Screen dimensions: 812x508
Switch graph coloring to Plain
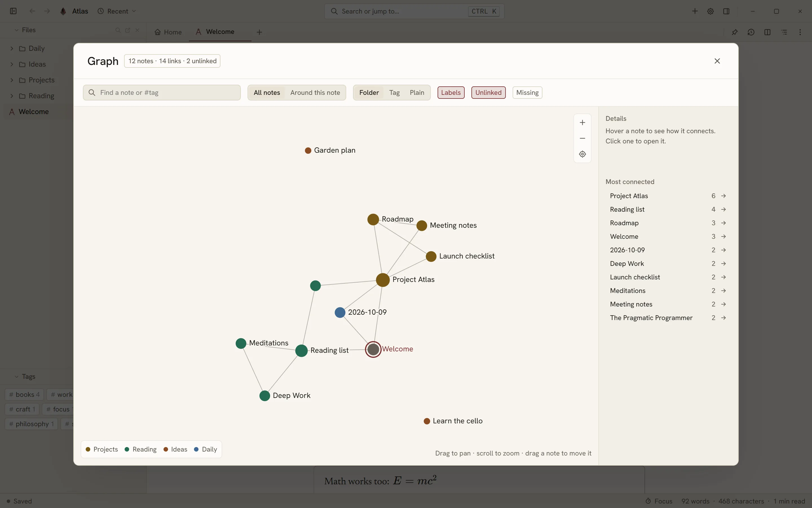click(x=417, y=93)
